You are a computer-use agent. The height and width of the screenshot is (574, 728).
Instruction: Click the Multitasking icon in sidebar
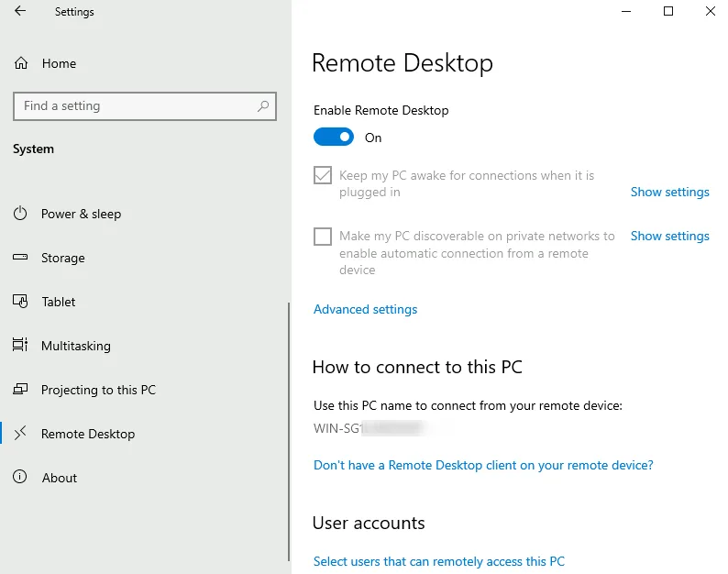tap(20, 346)
